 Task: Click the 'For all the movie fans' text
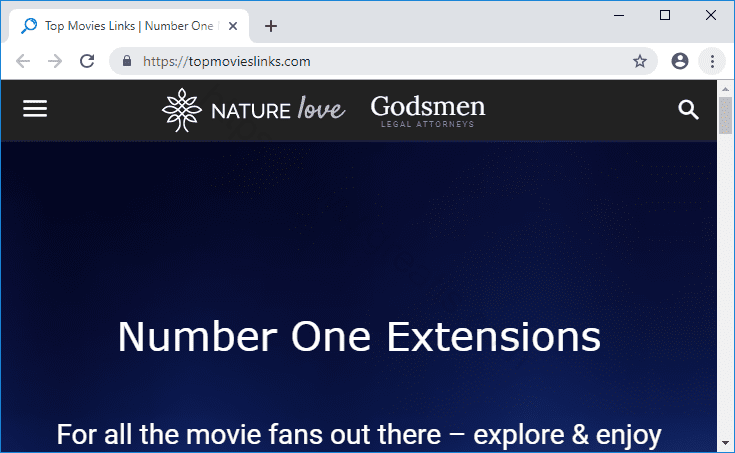coord(359,435)
